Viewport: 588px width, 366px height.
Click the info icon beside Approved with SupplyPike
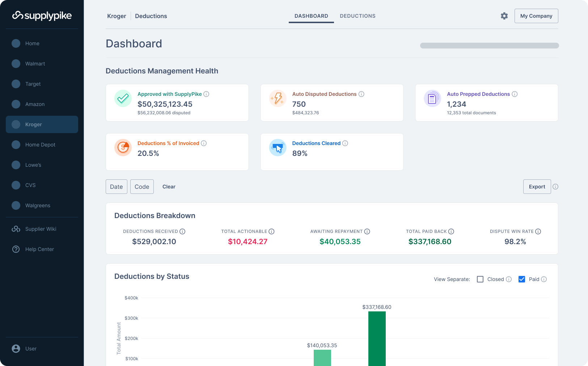(206, 94)
